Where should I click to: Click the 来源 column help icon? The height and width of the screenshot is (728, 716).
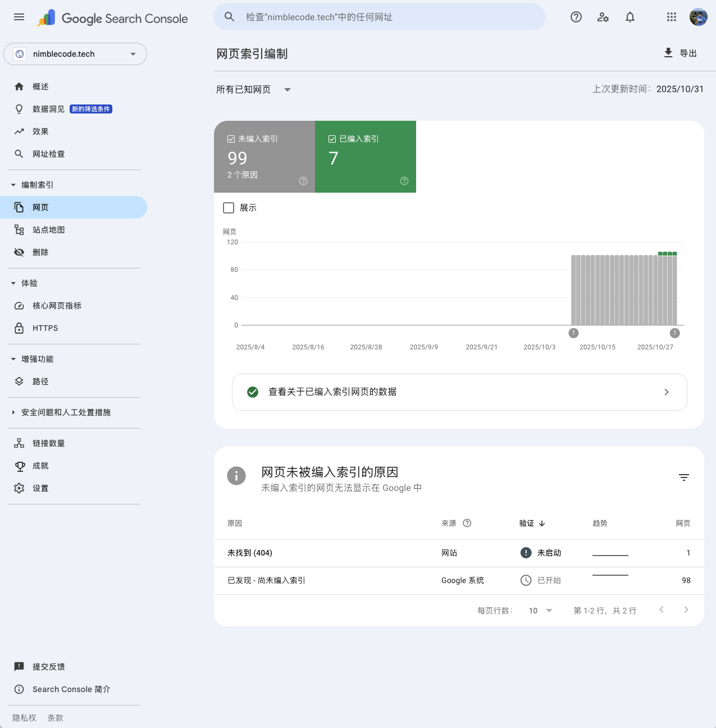[x=467, y=523]
